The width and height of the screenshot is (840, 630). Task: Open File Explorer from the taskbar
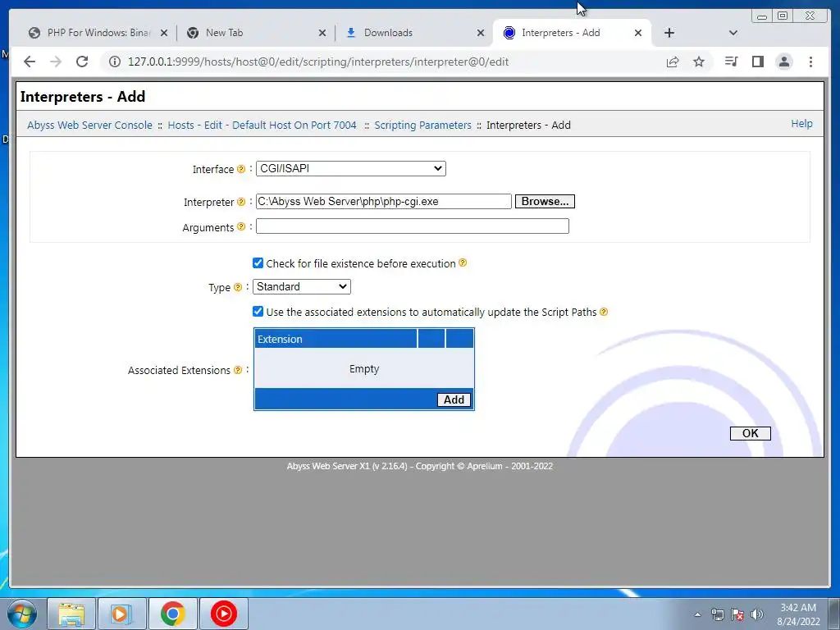[71, 614]
